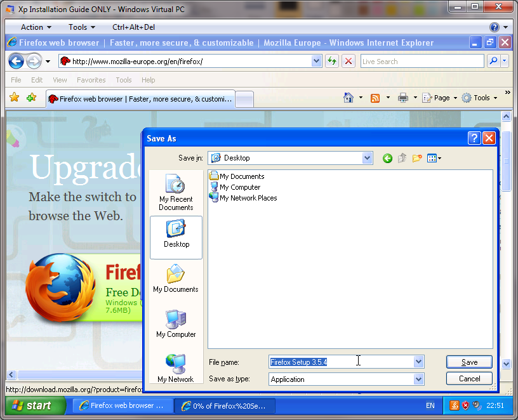Open the Tools menu in Virtual PC
This screenshot has width=518, height=420.
coord(82,27)
